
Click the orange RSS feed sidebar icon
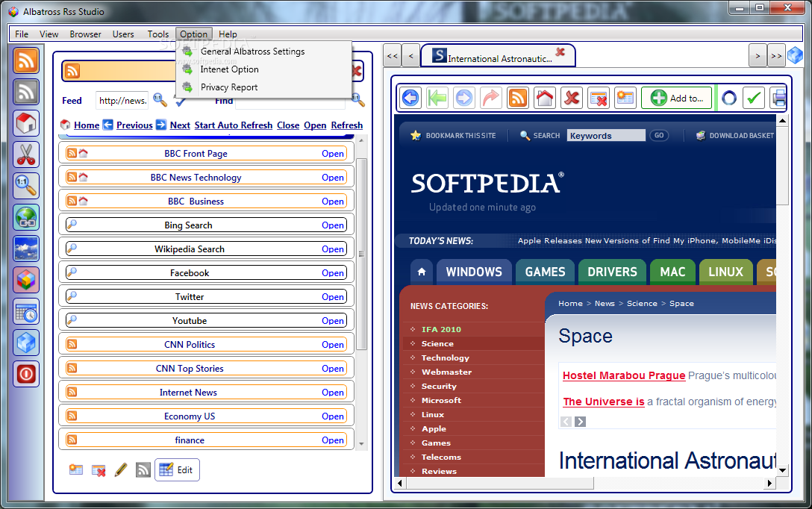[x=26, y=60]
